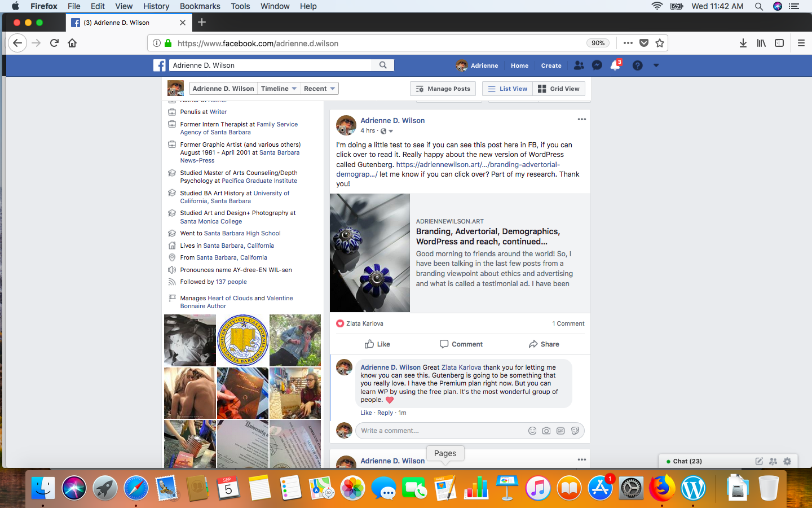Viewport: 812px width, 508px height.
Task: Add a sticker to the comment
Action: tap(575, 431)
